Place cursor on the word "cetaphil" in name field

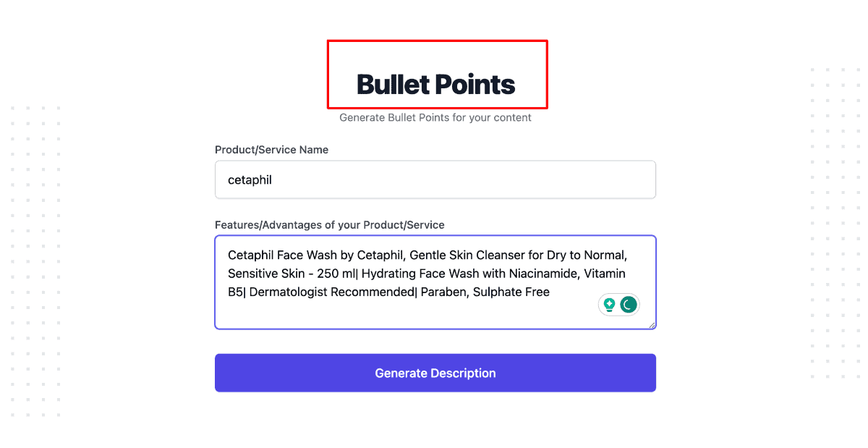click(250, 179)
